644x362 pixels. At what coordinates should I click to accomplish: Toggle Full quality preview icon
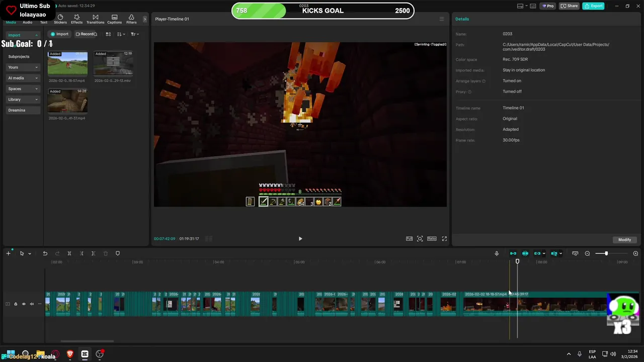[x=410, y=239]
